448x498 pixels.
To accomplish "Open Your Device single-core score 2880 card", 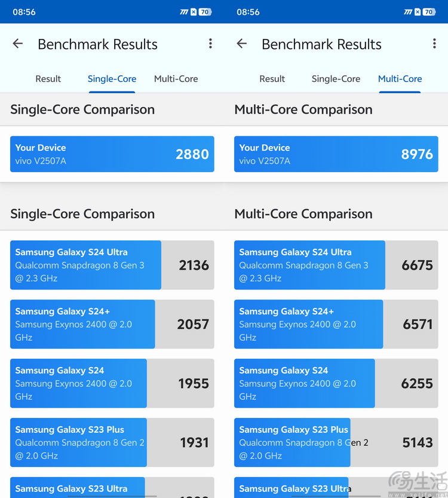I will [112, 154].
